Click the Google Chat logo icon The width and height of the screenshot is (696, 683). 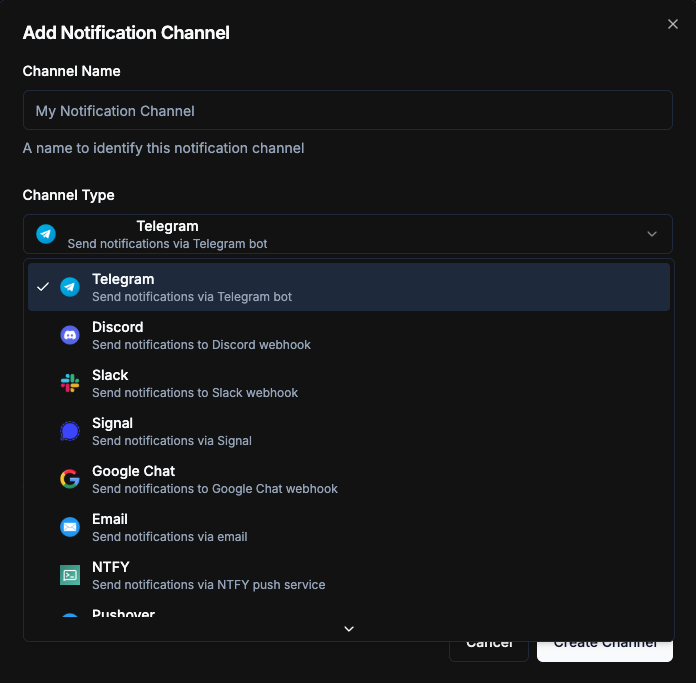click(x=70, y=479)
